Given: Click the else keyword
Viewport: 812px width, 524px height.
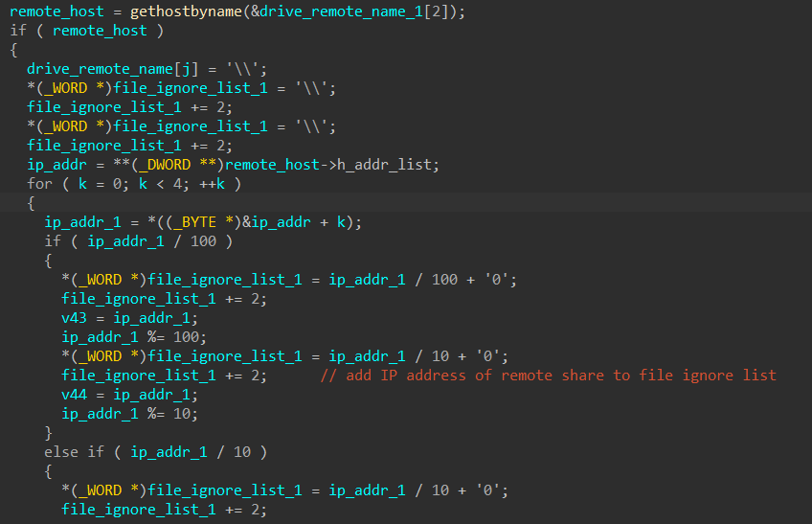Looking at the screenshot, I should coord(61,452).
